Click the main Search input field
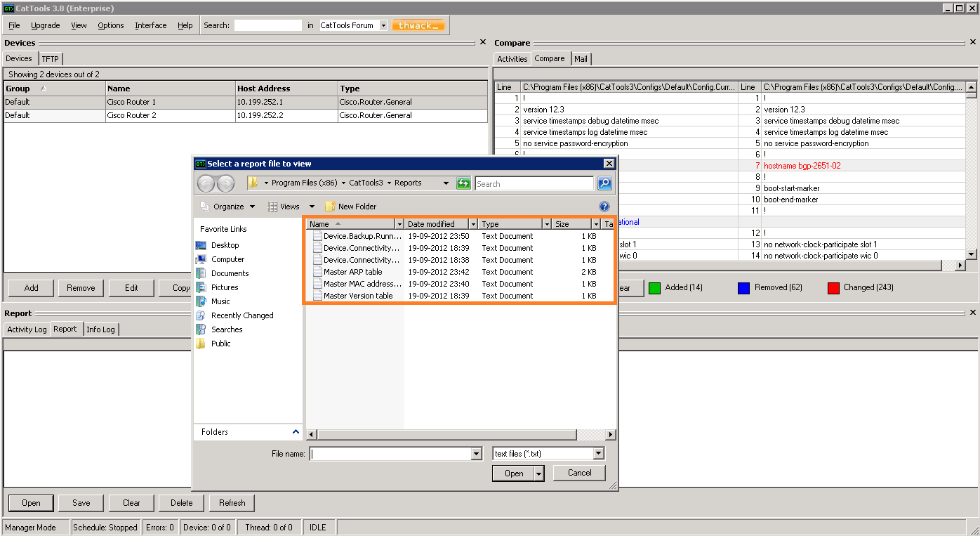The image size is (980, 536). point(268,25)
